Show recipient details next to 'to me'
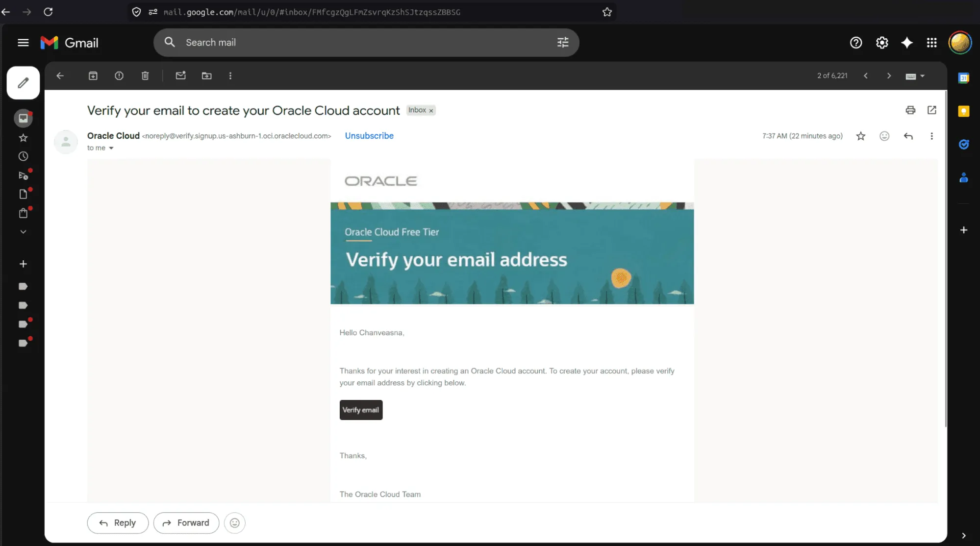980x546 pixels. point(111,148)
